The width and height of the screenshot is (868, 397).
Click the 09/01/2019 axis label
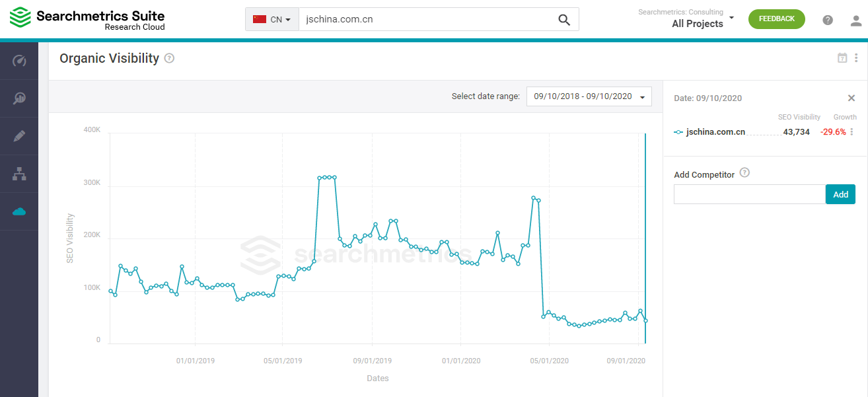click(x=372, y=361)
